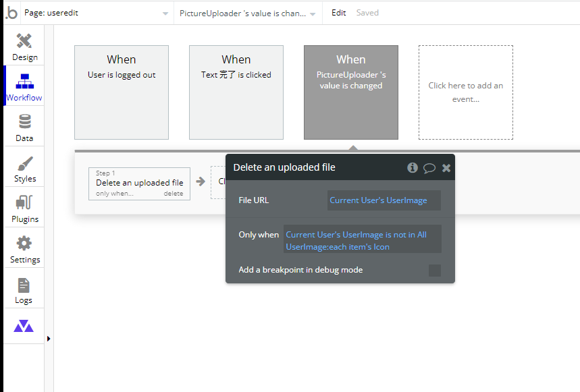Viewport: 580px width, 392px height.
Task: Open the Edit menu
Action: click(338, 13)
